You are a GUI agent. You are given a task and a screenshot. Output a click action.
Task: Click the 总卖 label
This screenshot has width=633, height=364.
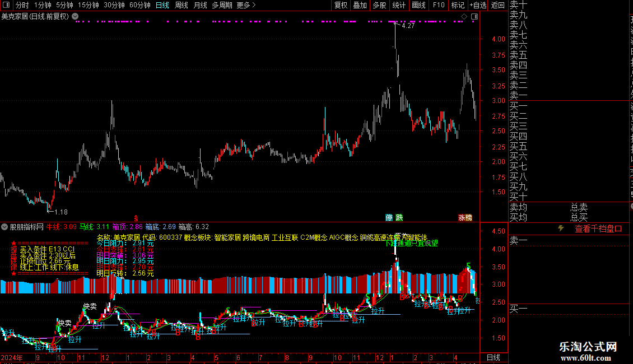579,207
